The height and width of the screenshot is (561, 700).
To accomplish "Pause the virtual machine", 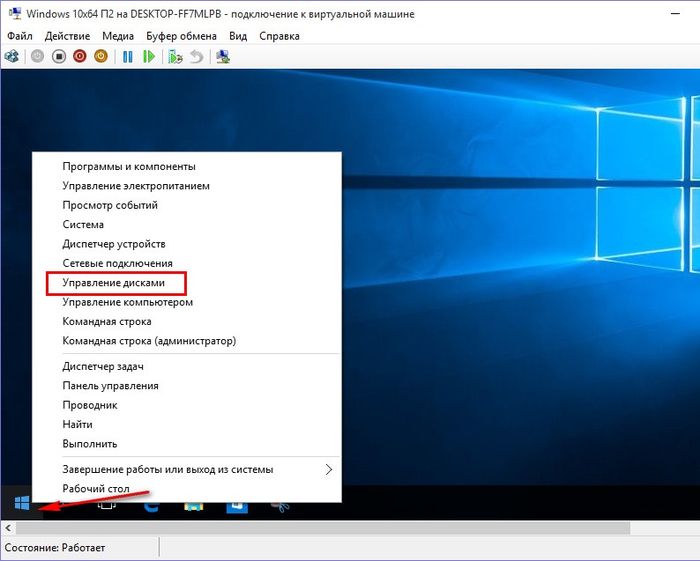I will (x=128, y=57).
